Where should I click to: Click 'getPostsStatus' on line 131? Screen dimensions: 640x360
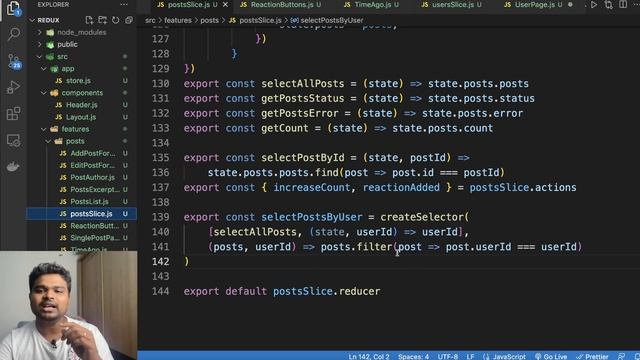pos(302,98)
